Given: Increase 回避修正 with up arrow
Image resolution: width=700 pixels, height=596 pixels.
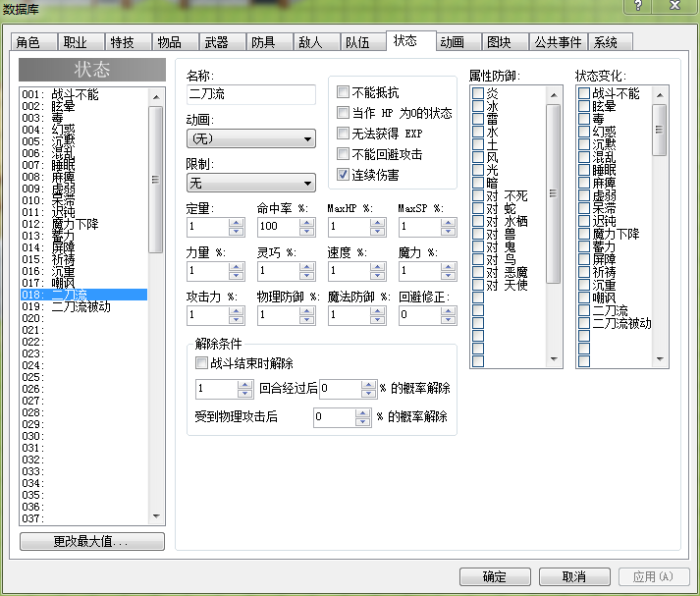Looking at the screenshot, I should [449, 310].
